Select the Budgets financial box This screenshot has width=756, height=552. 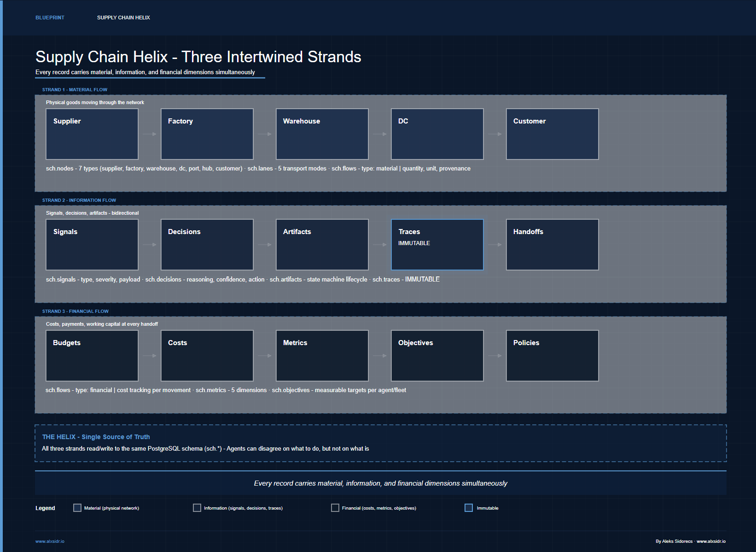(x=92, y=356)
